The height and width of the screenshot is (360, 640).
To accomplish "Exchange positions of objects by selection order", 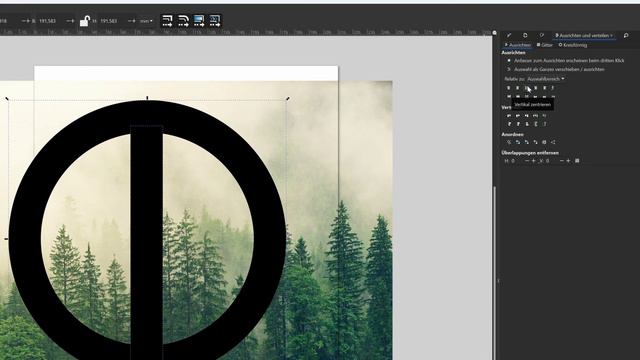I will pos(518,142).
